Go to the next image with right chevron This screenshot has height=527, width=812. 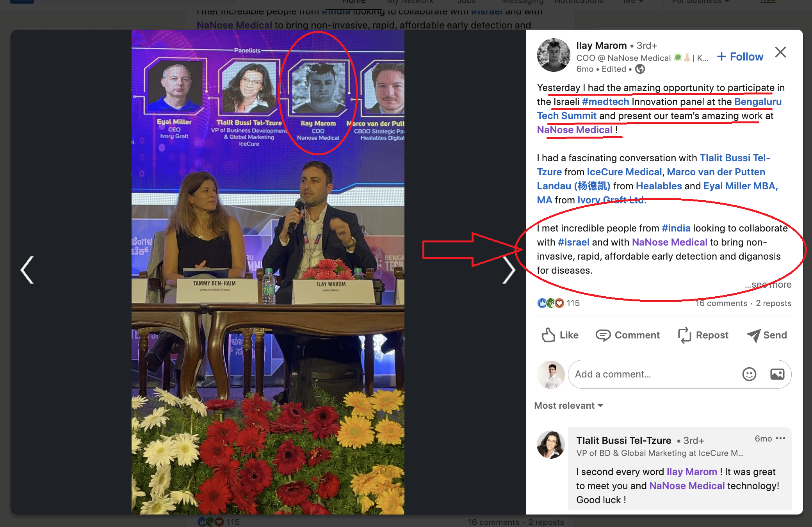pyautogui.click(x=509, y=270)
